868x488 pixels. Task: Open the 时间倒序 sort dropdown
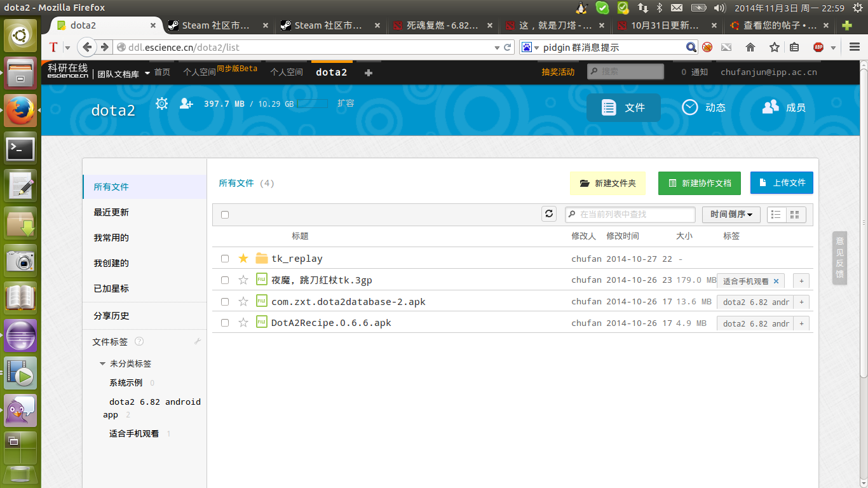(731, 215)
